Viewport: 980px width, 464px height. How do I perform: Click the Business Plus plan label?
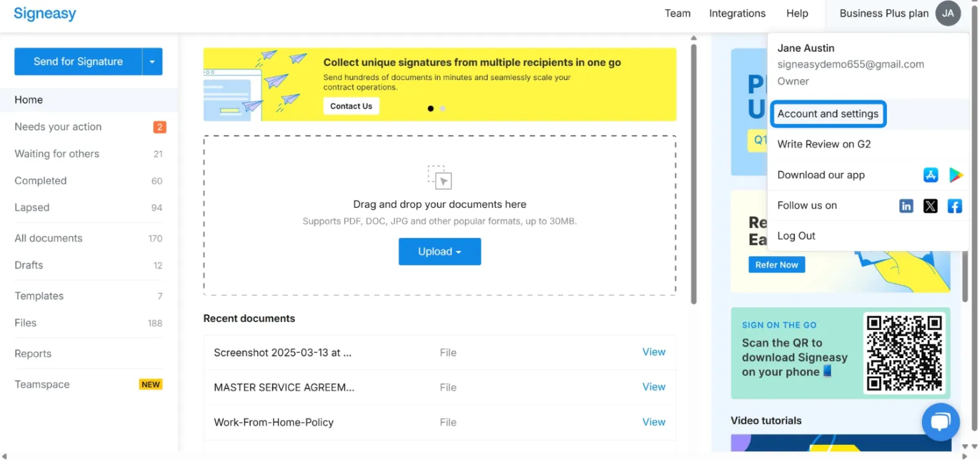[884, 13]
